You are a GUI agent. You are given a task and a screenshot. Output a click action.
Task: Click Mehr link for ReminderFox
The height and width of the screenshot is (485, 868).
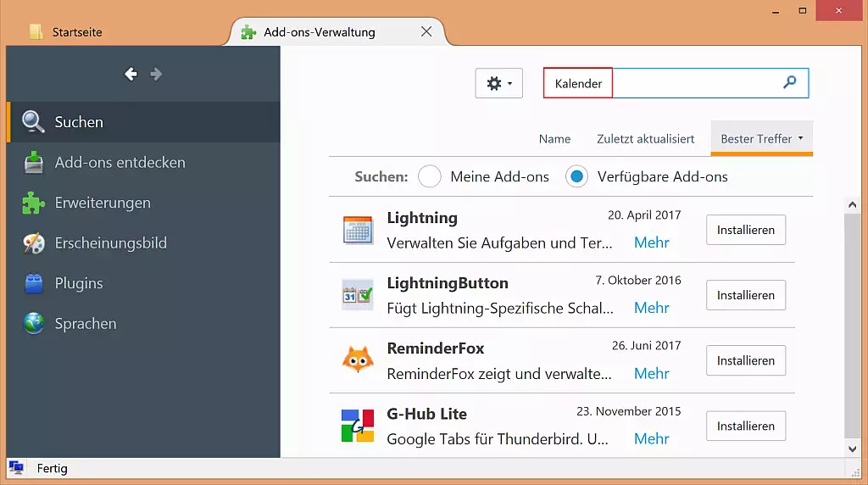pyautogui.click(x=651, y=373)
